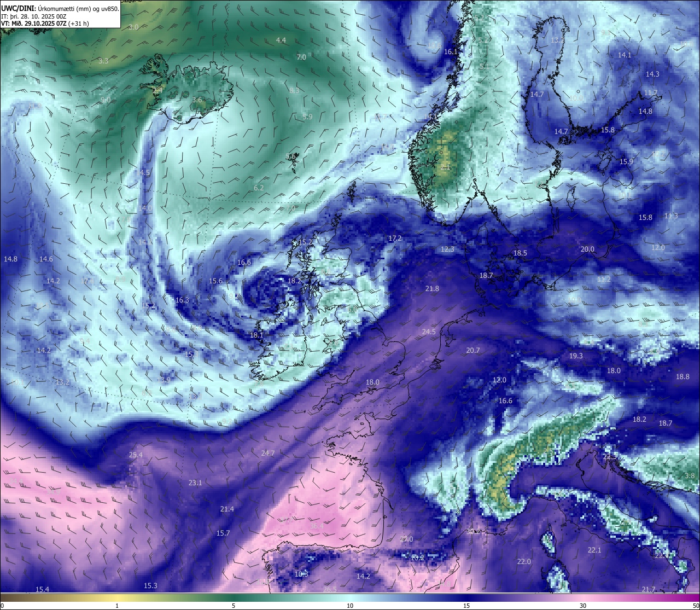Screen dimensions: 700x610
Task: Click the 17.2 value in the North Sea
Action: coord(395,239)
